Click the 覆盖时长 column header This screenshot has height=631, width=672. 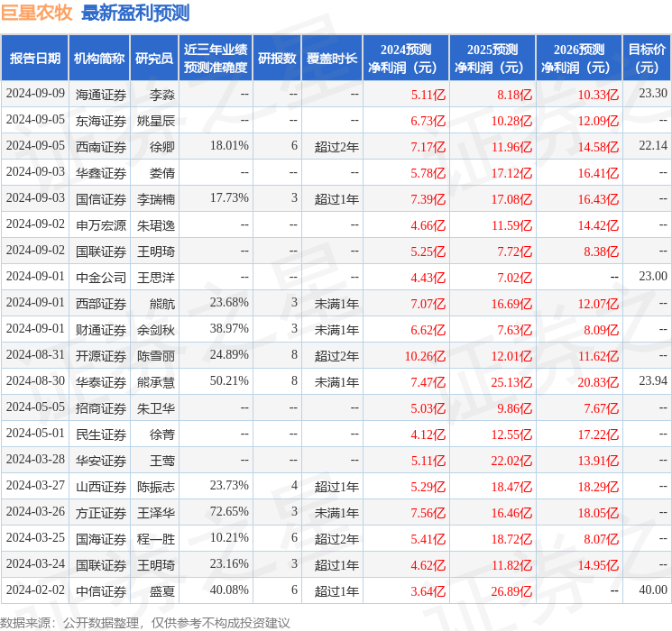click(x=332, y=58)
